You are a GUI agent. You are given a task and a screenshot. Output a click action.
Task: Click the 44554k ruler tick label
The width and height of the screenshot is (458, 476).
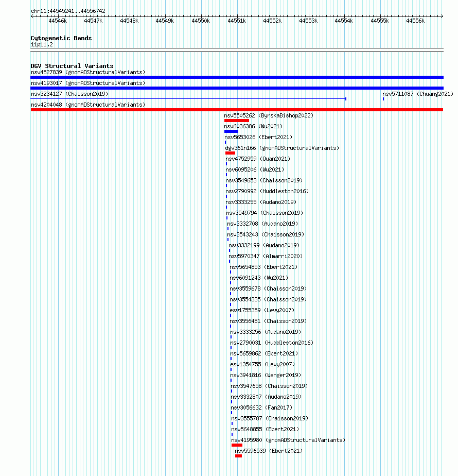(344, 21)
